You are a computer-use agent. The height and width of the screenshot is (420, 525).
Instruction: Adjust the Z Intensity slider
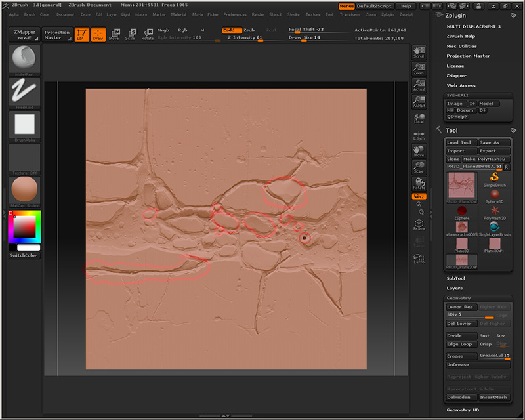tap(255, 38)
